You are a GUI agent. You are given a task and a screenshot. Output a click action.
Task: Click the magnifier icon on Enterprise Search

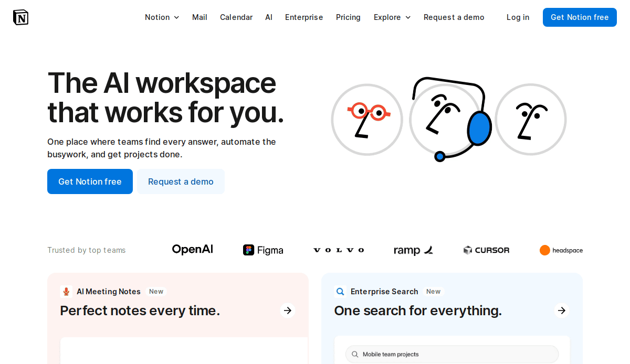click(x=340, y=291)
